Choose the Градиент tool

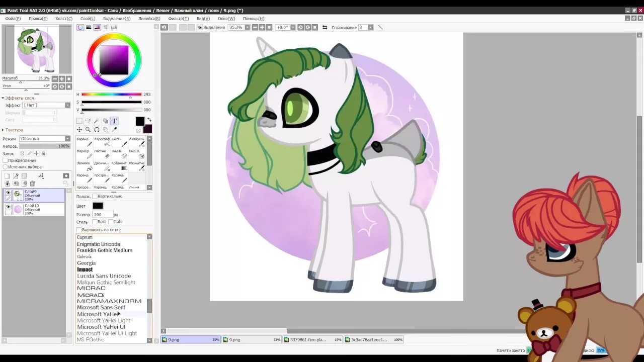point(119,166)
